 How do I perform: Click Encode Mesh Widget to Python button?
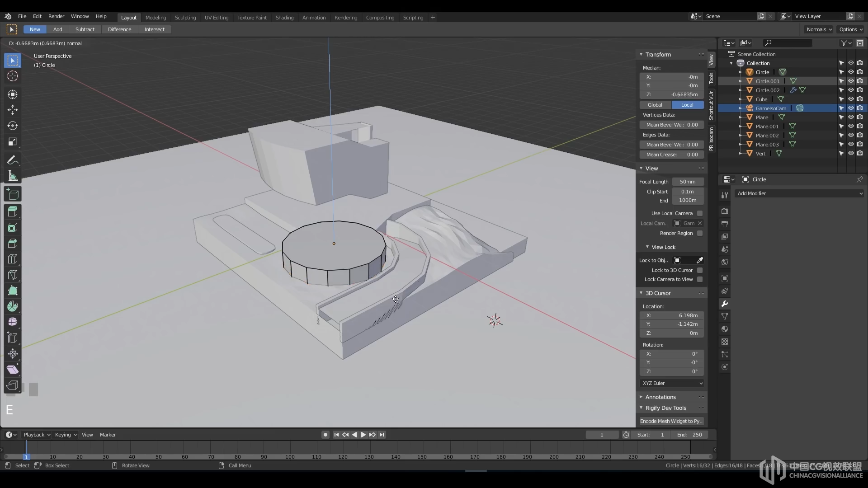coord(672,421)
